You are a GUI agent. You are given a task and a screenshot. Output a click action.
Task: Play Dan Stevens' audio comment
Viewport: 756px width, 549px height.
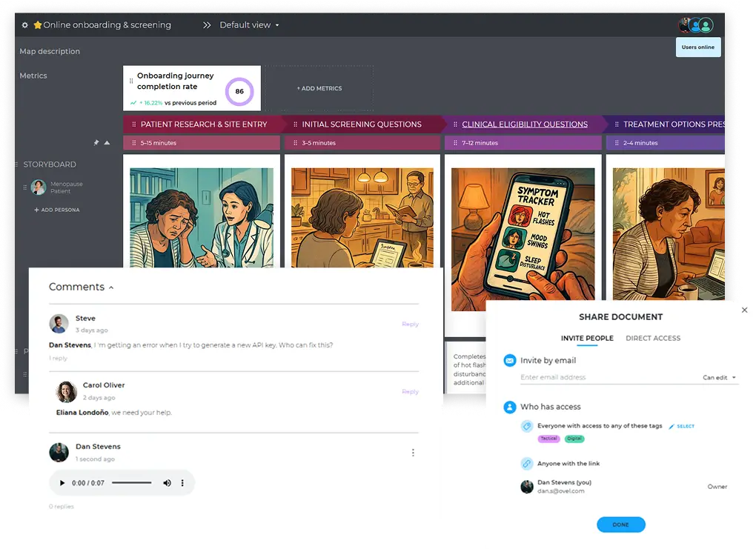pos(62,483)
